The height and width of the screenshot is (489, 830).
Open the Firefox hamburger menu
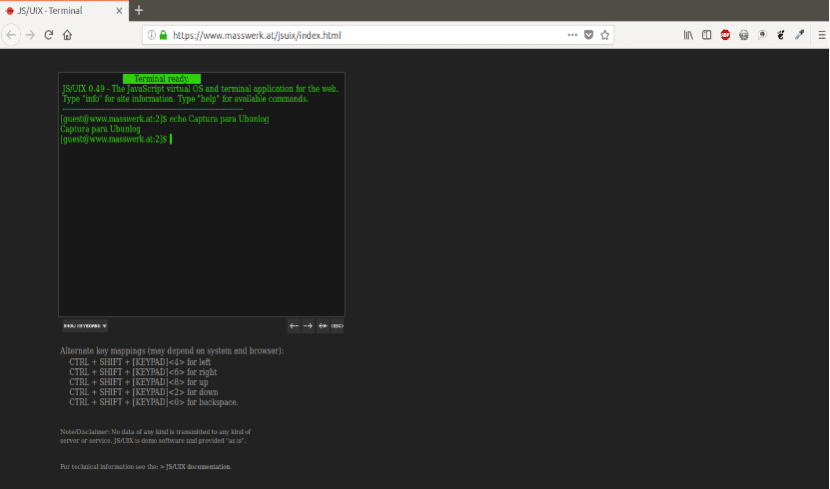point(822,35)
